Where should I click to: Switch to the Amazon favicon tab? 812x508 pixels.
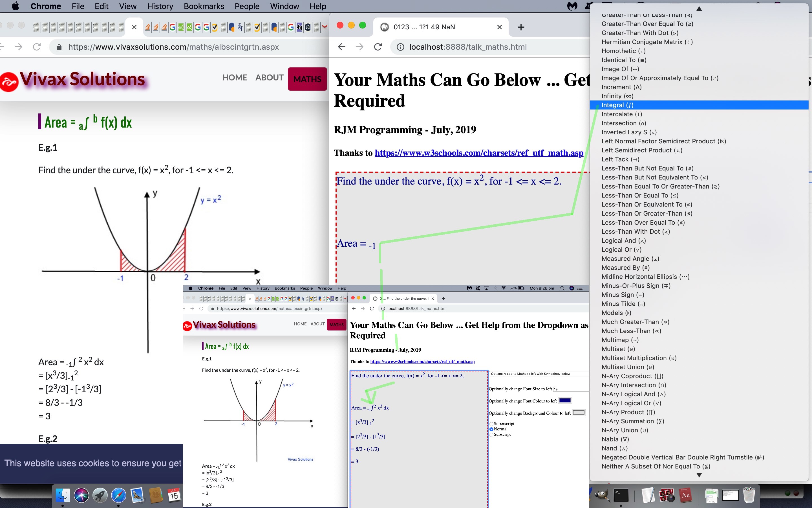[308, 27]
